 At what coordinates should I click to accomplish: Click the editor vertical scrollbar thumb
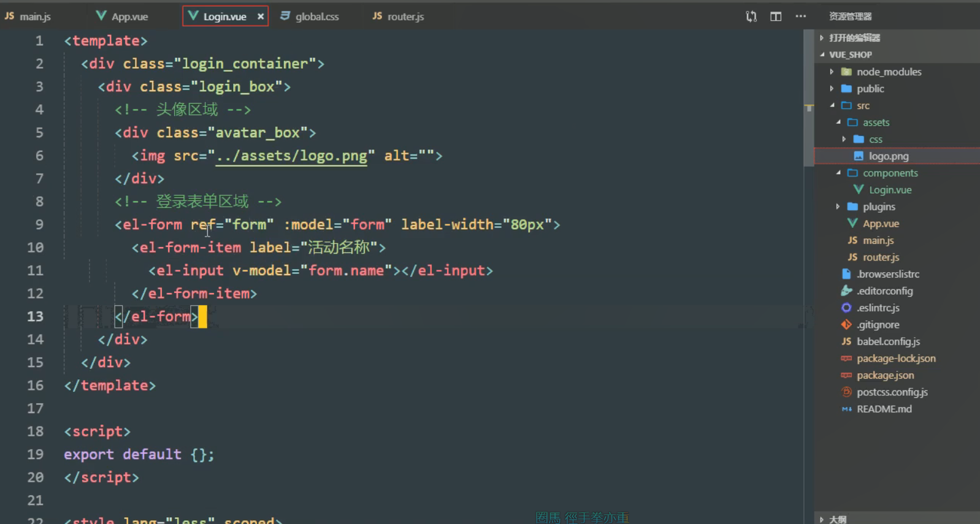tap(809, 98)
